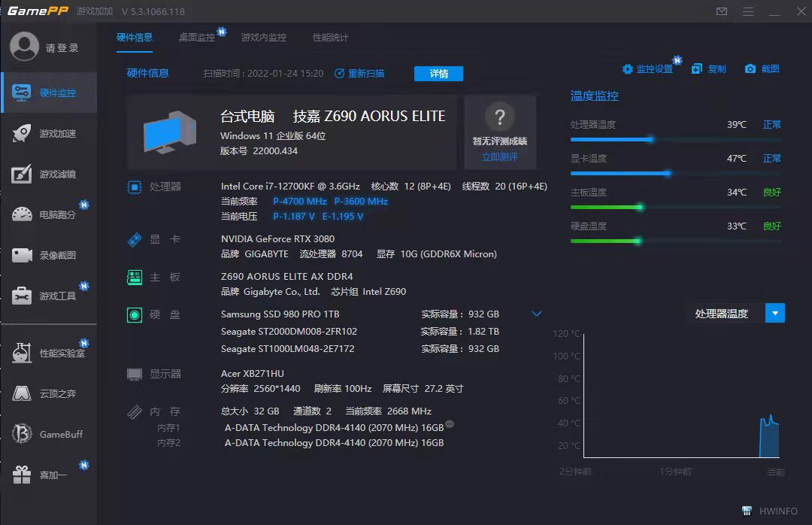The width and height of the screenshot is (812, 525).
Task: Click the 硬盘温度 progress bar
Action: click(676, 241)
